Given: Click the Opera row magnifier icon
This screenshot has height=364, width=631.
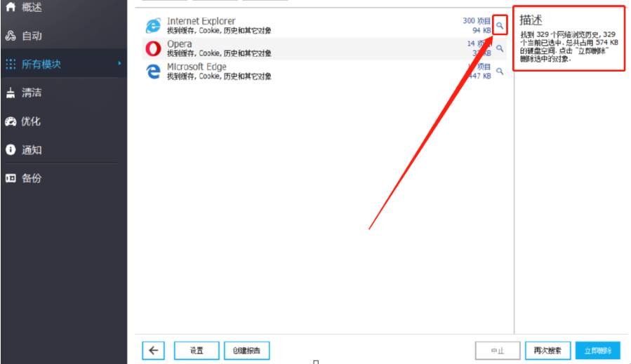Looking at the screenshot, I should point(500,48).
